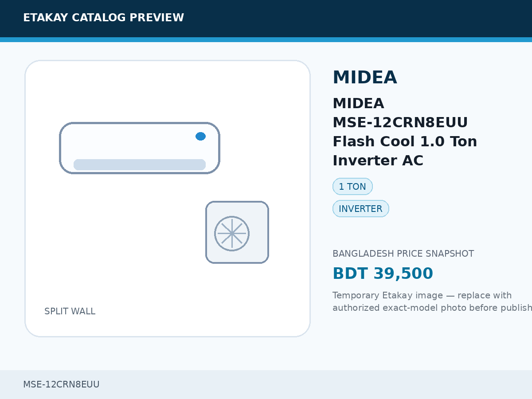Click the light blue accent stripe under header
532x399 pixels.
[x=266, y=39]
